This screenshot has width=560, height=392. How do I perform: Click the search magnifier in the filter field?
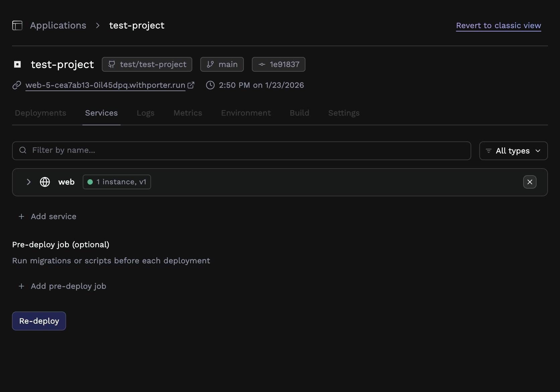pyautogui.click(x=22, y=150)
